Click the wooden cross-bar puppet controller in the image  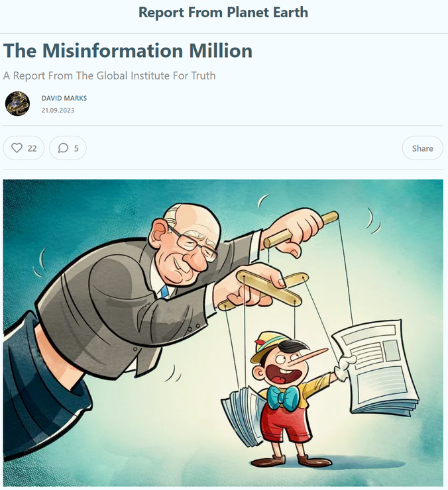(x=263, y=289)
